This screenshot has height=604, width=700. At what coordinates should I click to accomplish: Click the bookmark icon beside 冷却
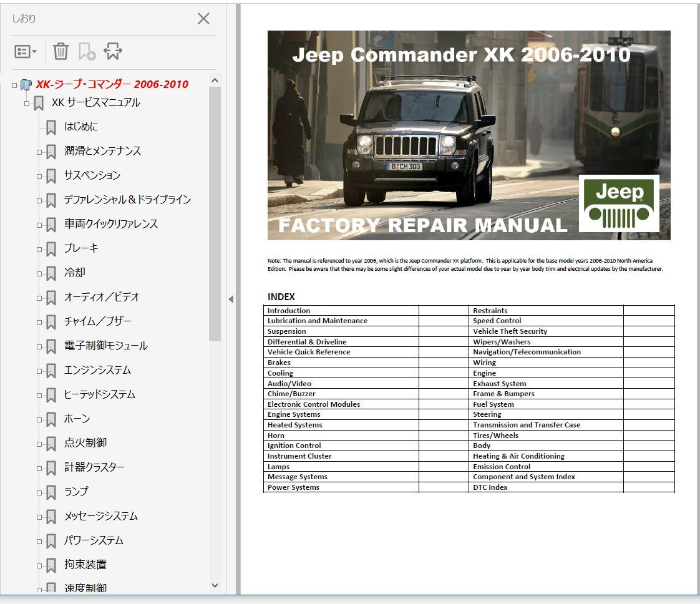pyautogui.click(x=51, y=273)
